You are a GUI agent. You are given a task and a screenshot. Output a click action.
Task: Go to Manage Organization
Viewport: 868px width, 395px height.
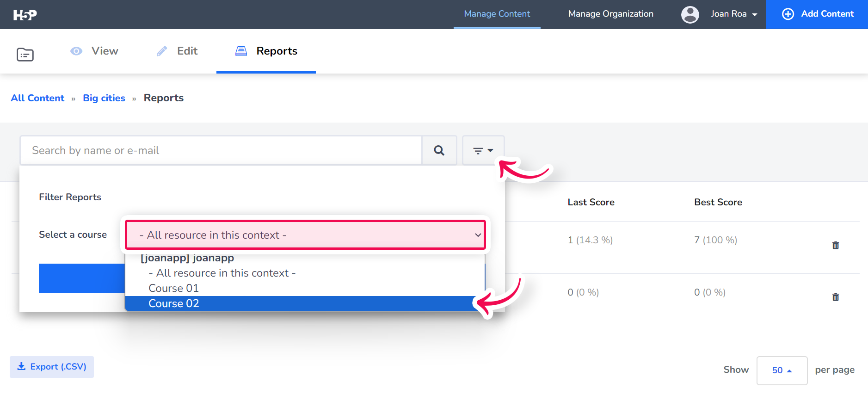pyautogui.click(x=610, y=14)
